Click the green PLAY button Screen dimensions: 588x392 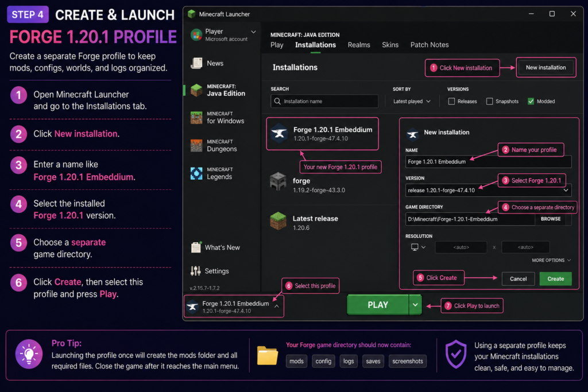378,305
